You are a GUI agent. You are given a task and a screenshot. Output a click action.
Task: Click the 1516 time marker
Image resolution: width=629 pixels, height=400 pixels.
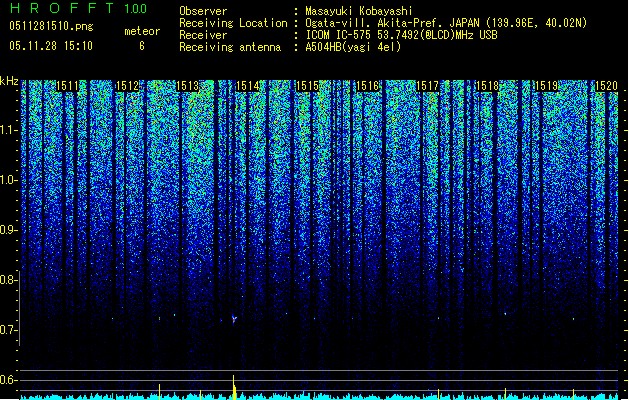pyautogui.click(x=367, y=86)
